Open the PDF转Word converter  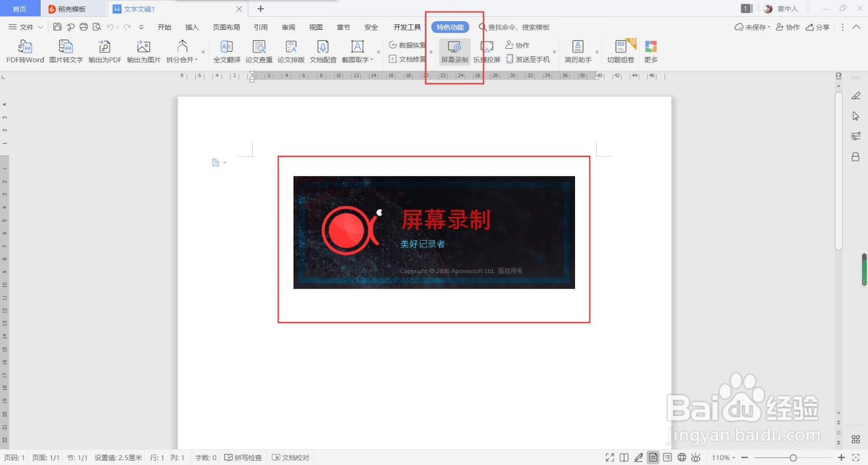(x=25, y=52)
